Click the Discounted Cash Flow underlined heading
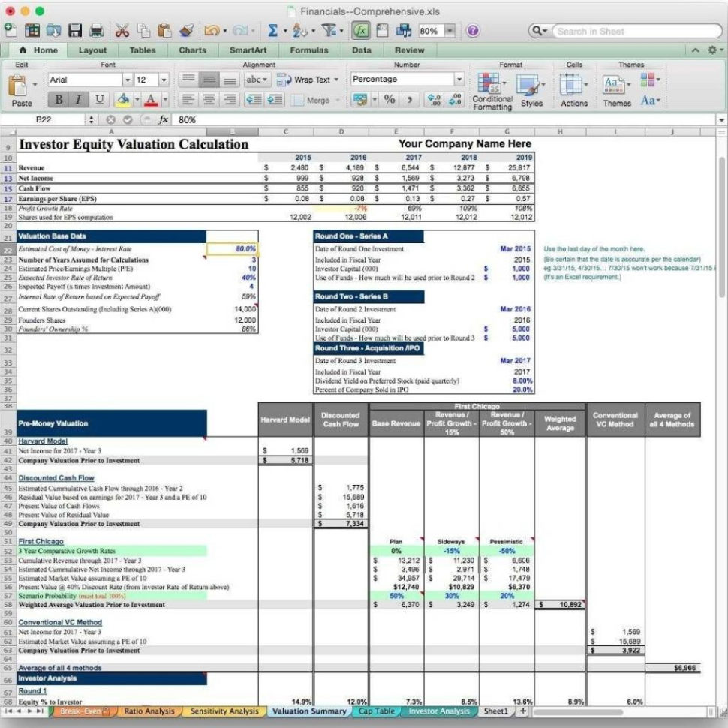This screenshot has height=728, width=728. coord(56,478)
